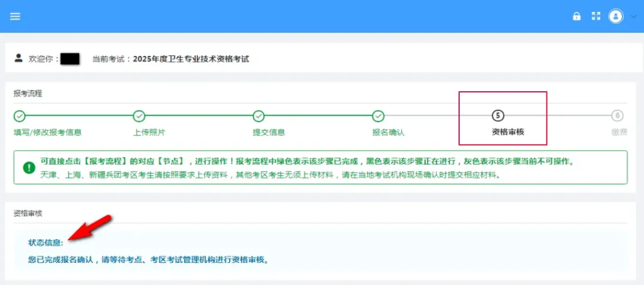The width and height of the screenshot is (644, 285).
Task: Click the 状态信息: label
Action: (x=45, y=243)
